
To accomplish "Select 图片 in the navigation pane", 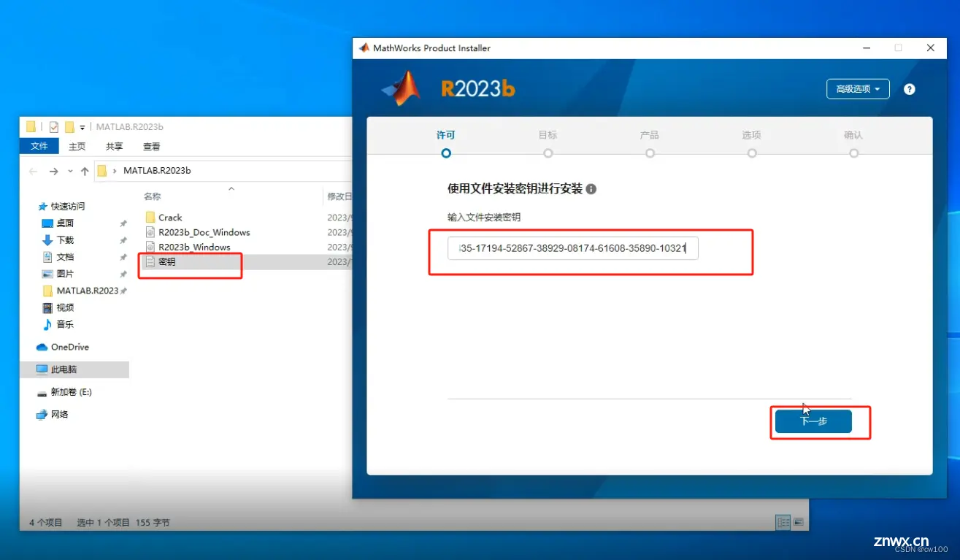I will [x=65, y=274].
